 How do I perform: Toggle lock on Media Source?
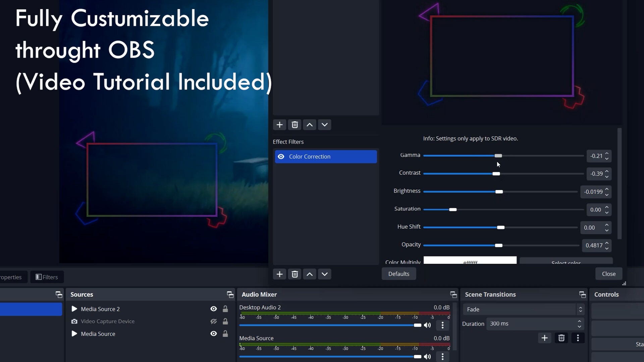tap(225, 334)
